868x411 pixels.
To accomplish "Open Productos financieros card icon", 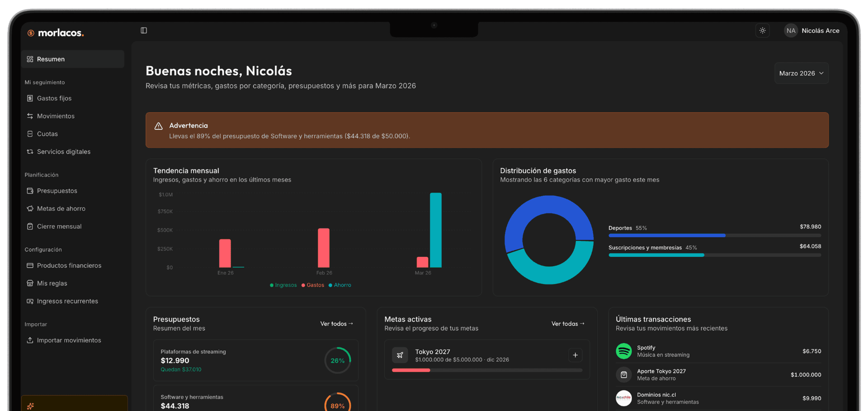I will click(30, 265).
